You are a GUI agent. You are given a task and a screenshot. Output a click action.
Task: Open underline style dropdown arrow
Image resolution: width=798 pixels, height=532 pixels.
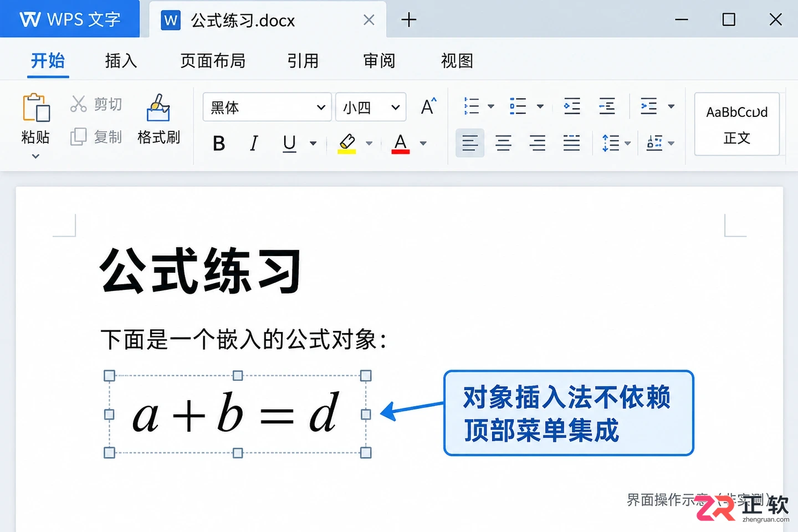click(313, 144)
